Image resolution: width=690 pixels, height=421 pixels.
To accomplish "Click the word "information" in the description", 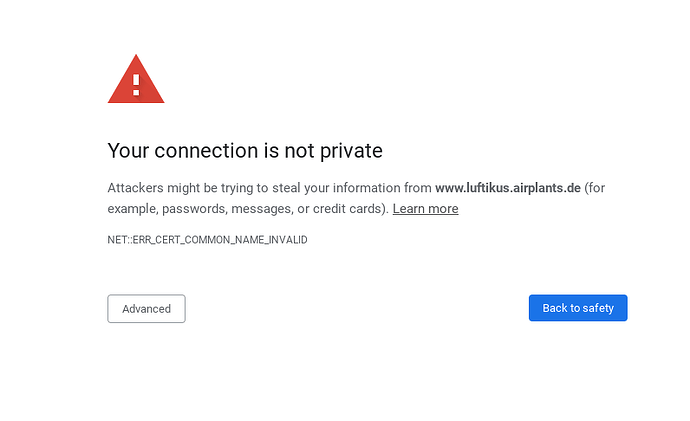I will 371,188.
